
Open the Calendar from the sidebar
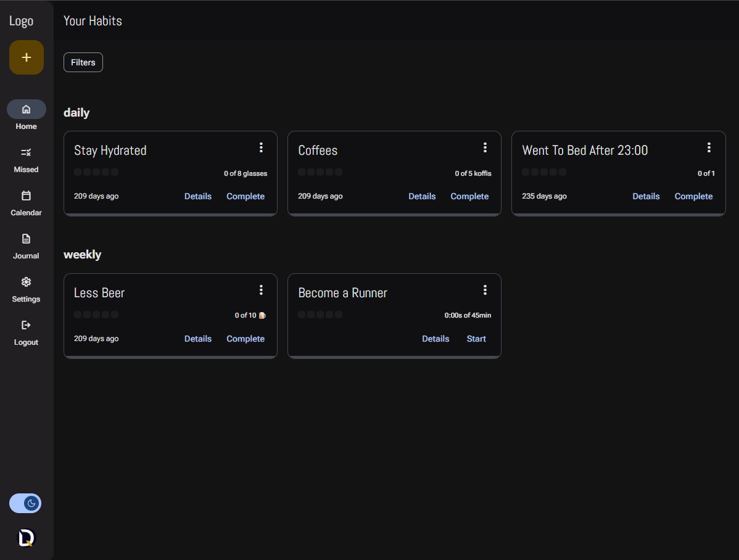[26, 195]
